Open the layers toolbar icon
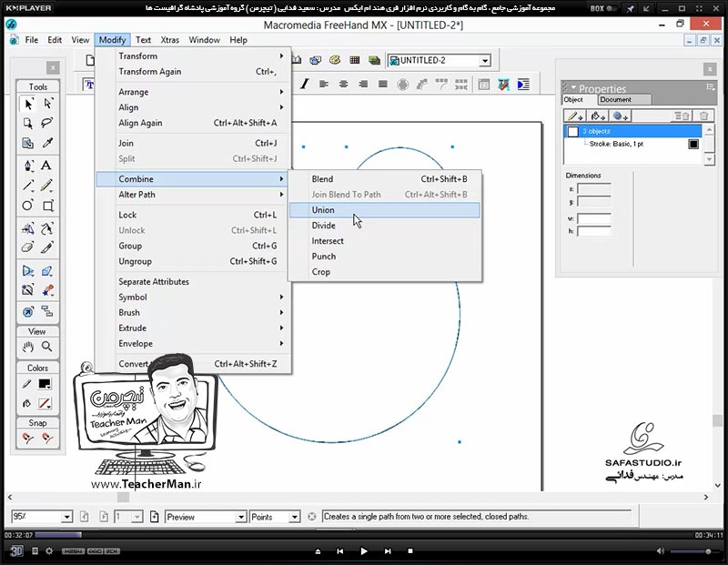Image resolution: width=728 pixels, height=565 pixels. point(374,60)
